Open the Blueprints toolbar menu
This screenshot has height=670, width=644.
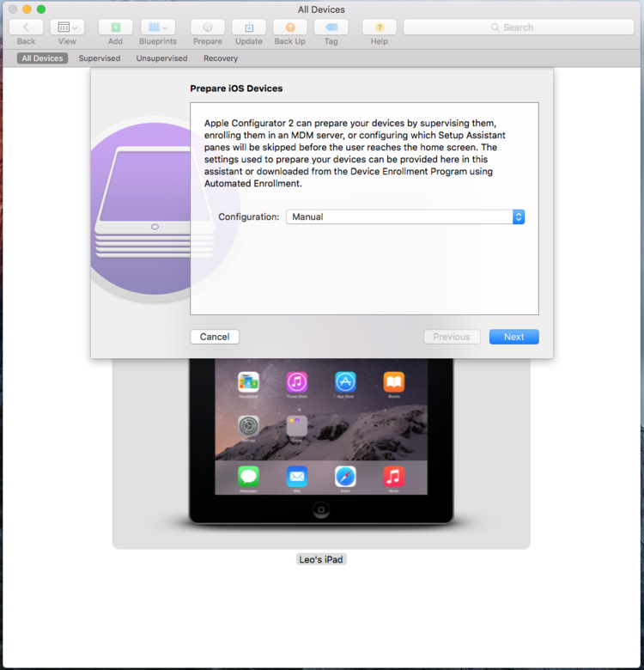click(x=158, y=27)
